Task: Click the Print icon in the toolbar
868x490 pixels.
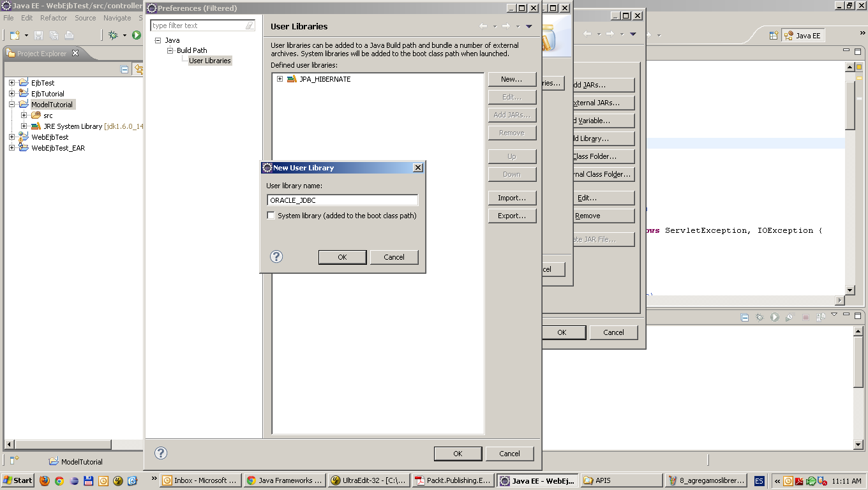Action: [x=68, y=35]
